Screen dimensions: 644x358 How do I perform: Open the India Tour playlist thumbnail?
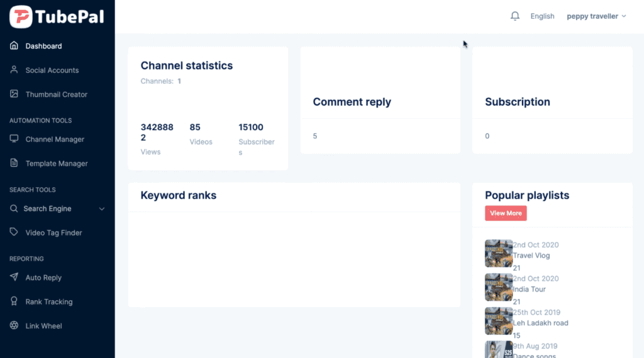(499, 287)
